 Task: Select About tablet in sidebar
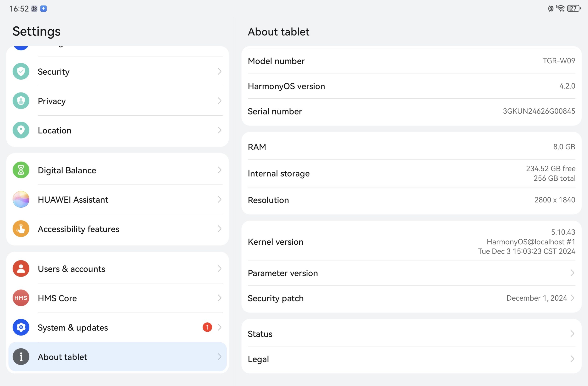(x=118, y=357)
